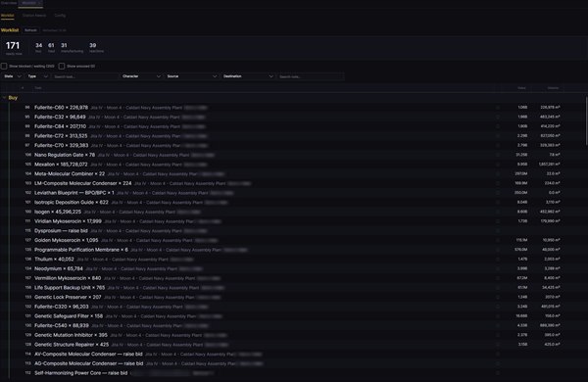Select the Fullerite-C60 × 226,978 row

[292, 108]
